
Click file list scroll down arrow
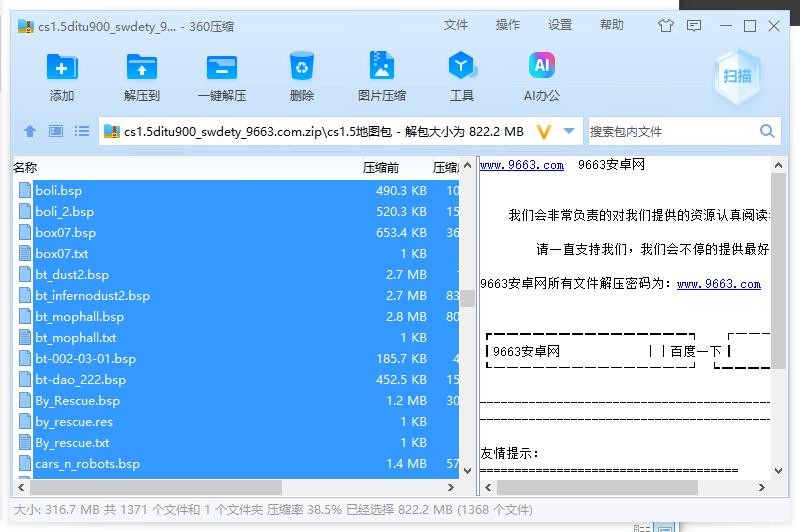coord(467,470)
